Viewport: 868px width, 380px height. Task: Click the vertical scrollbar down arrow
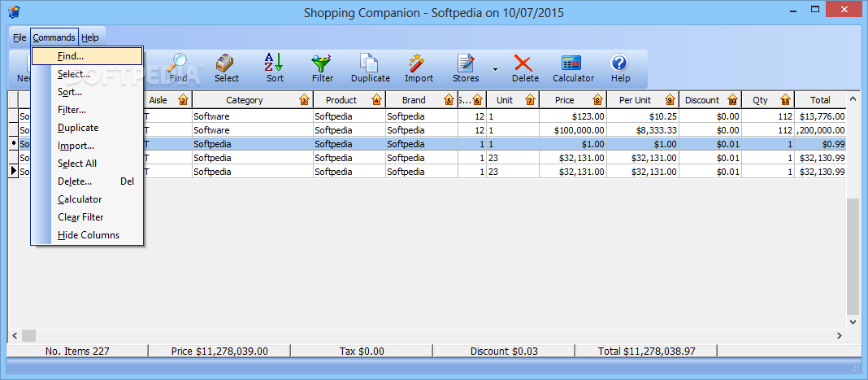853,321
